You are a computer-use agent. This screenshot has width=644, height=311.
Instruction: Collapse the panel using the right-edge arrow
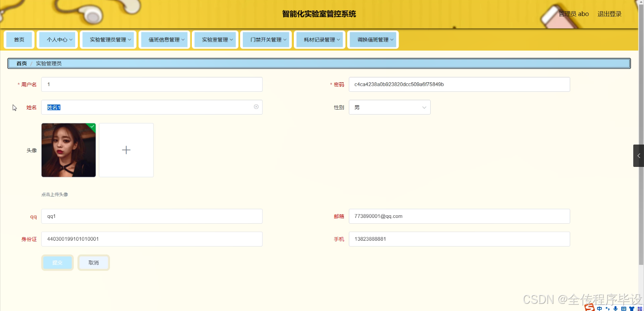(639, 156)
